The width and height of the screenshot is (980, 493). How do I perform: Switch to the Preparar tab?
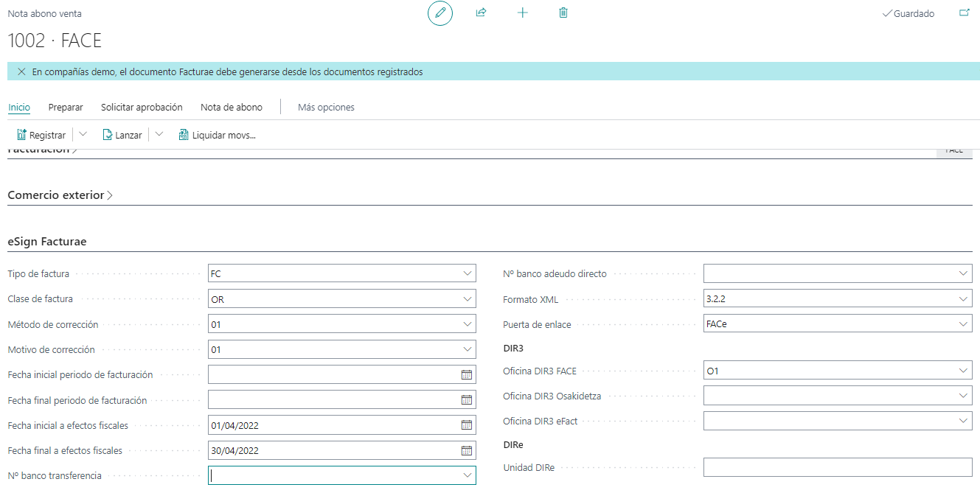66,108
